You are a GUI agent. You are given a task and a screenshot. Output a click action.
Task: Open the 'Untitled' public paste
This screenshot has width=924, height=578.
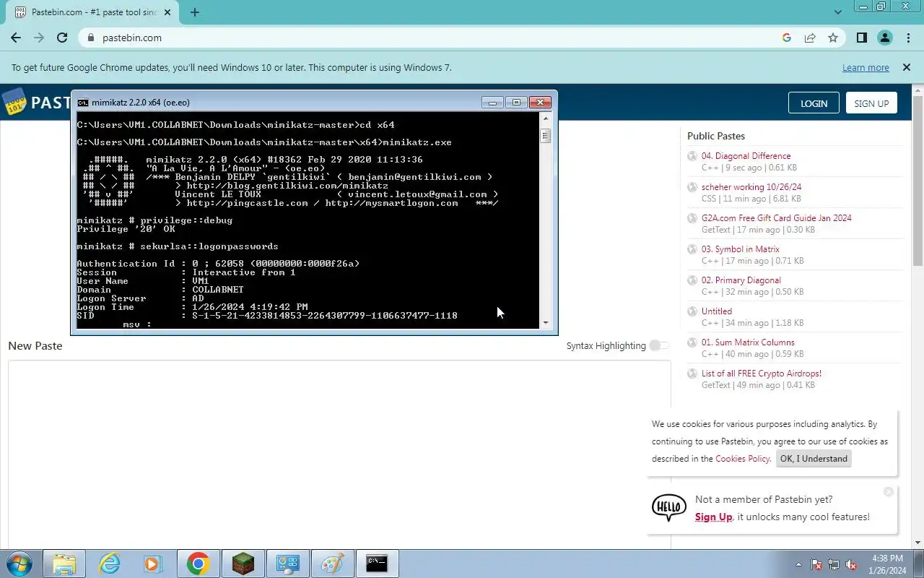tap(717, 311)
